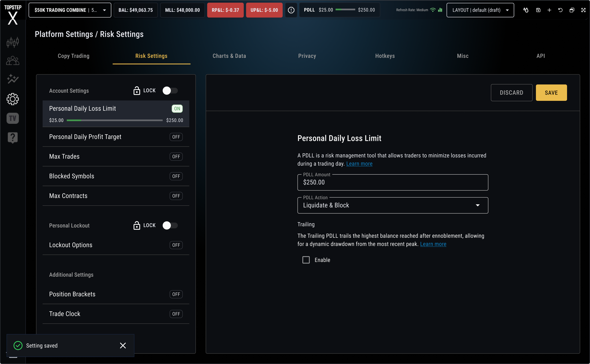Open the $50K Trading Combine account dropdown

pos(70,10)
